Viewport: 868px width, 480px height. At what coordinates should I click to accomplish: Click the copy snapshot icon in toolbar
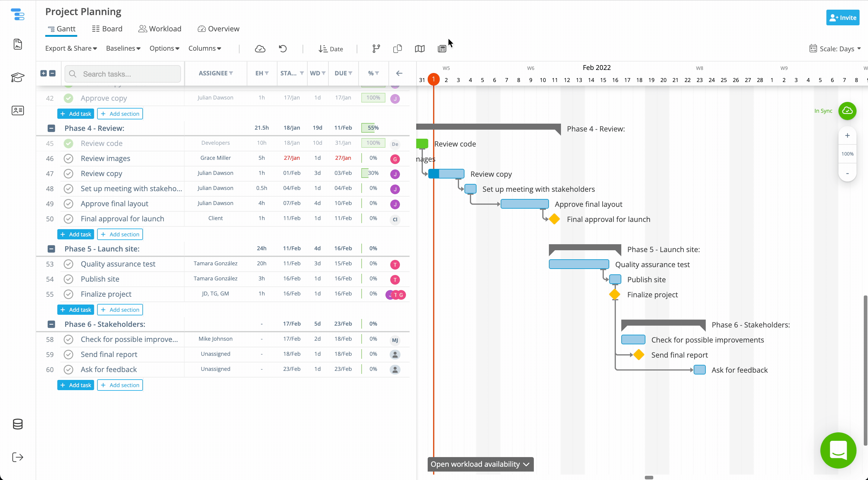point(397,49)
